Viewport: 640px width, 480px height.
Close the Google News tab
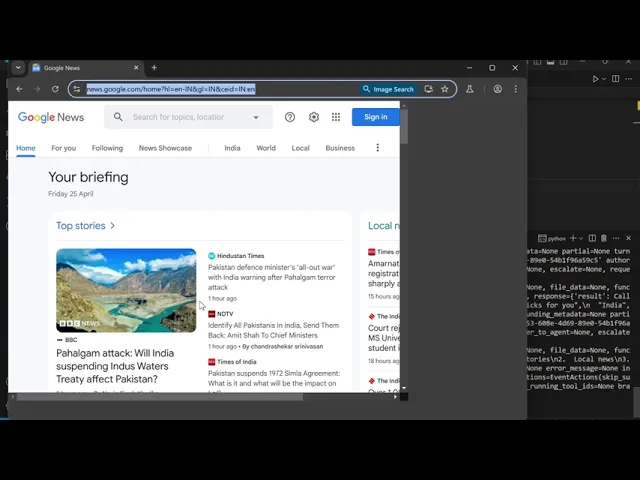[x=136, y=68]
